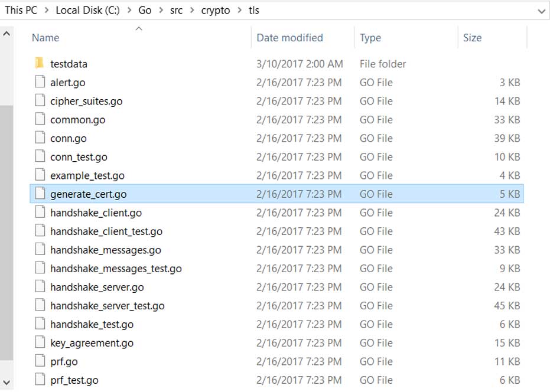Select the common.go file name
The image size is (550, 392).
(77, 120)
